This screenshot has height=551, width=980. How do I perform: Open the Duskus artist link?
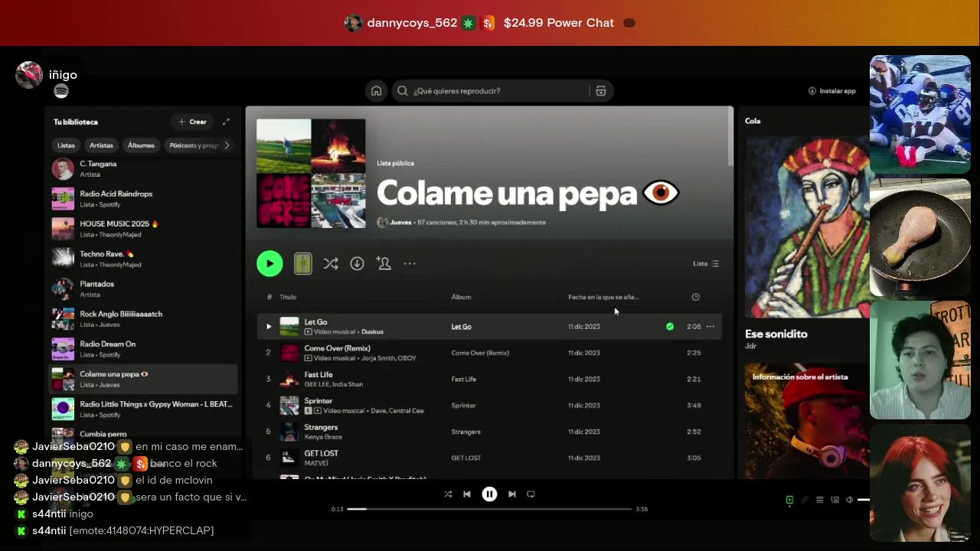(372, 332)
